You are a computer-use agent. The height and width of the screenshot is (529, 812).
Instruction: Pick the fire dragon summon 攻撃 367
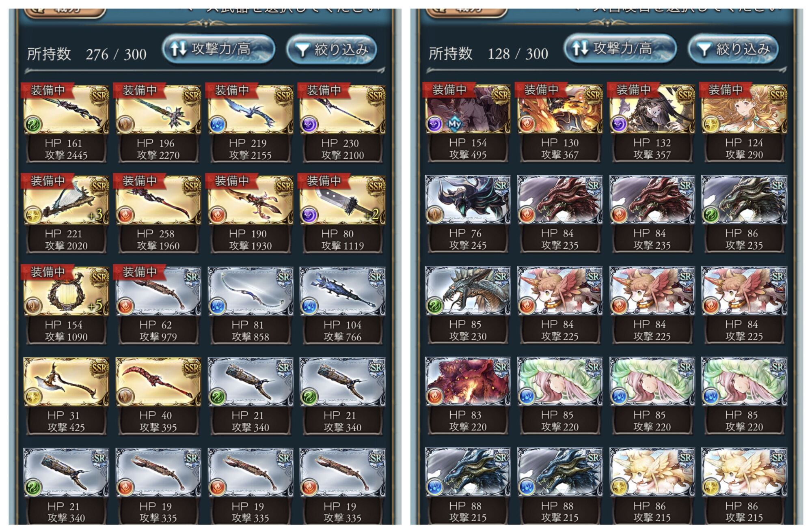coord(560,123)
